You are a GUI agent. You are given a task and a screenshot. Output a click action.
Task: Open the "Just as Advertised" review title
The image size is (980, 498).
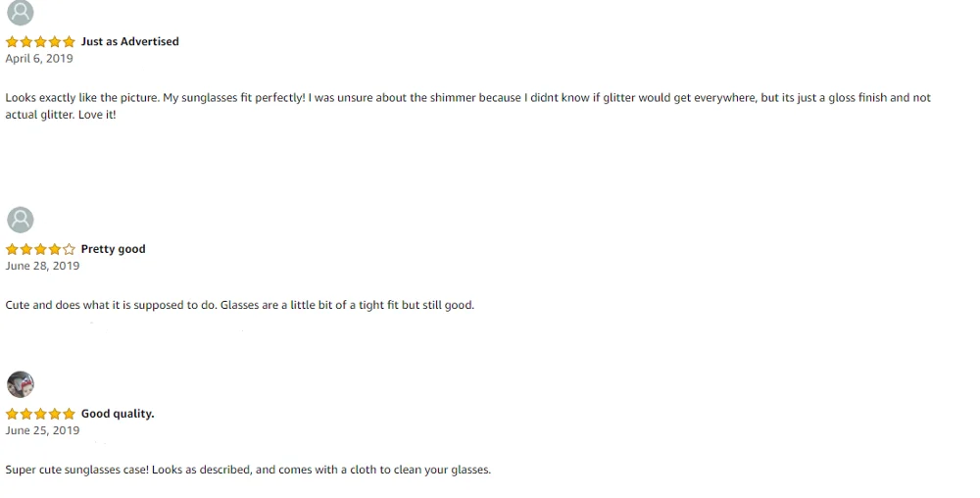pos(129,42)
